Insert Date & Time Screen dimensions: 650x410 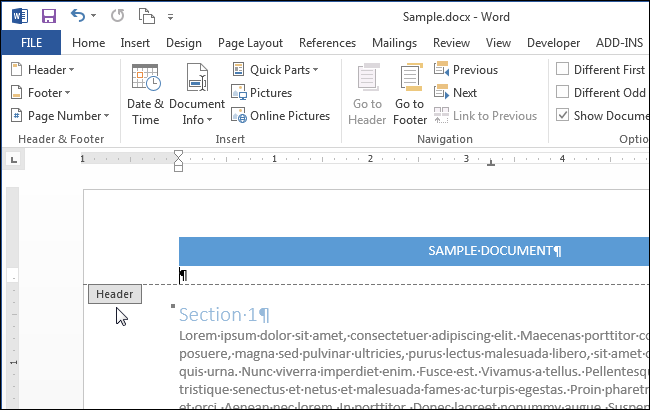(x=145, y=94)
